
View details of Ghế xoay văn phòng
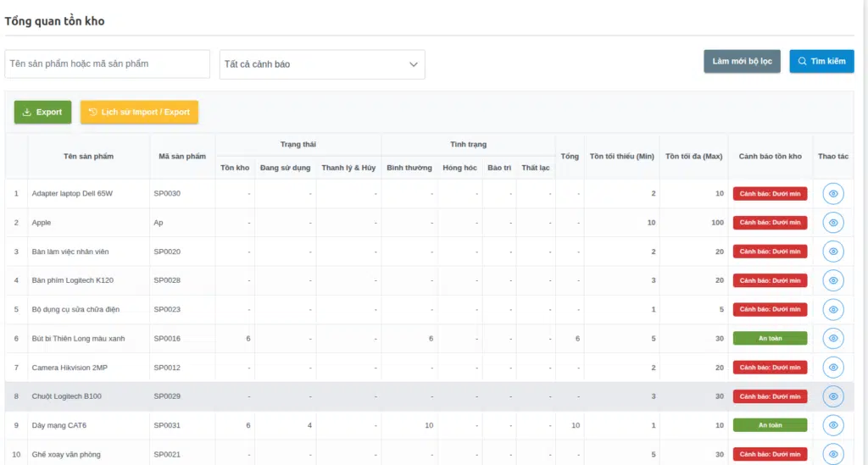pyautogui.click(x=832, y=454)
